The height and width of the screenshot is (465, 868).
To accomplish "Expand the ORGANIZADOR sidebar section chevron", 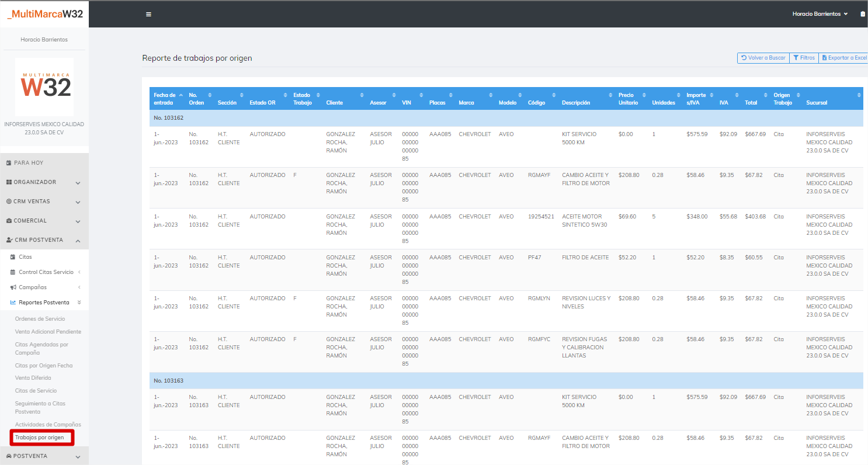I will 78,183.
